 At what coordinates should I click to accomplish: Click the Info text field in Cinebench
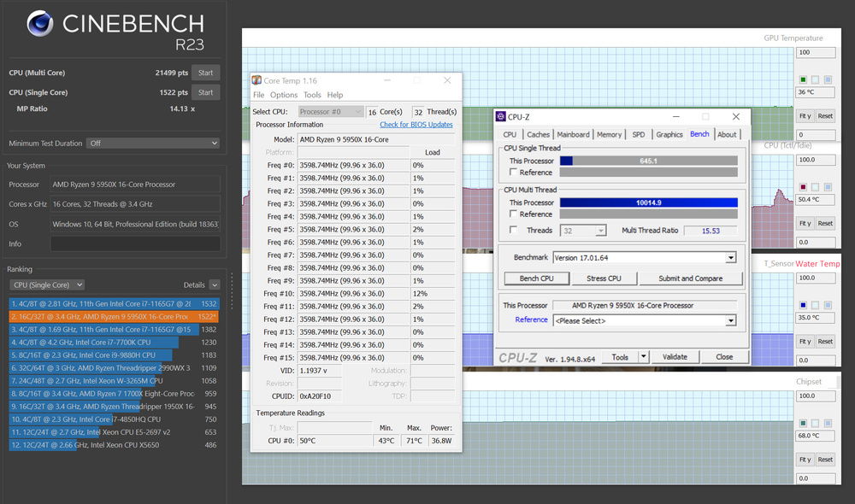[134, 243]
